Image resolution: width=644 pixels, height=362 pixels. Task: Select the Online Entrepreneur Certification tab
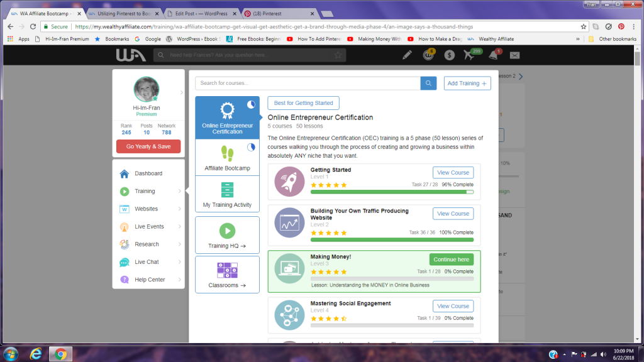coord(227,118)
